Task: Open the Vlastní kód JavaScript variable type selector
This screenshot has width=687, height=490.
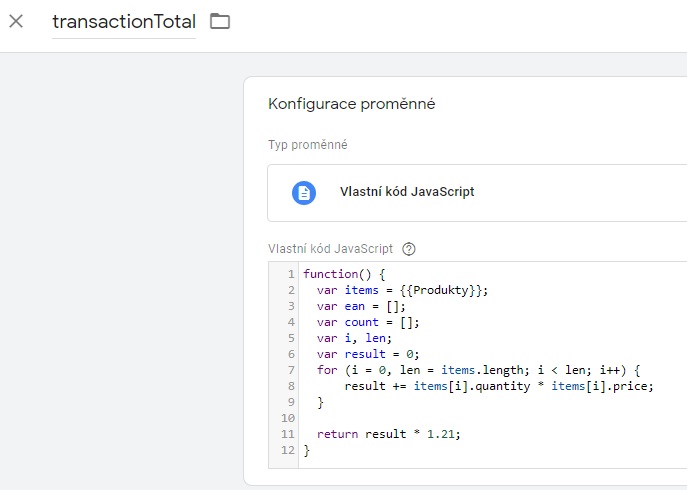Action: pos(477,193)
